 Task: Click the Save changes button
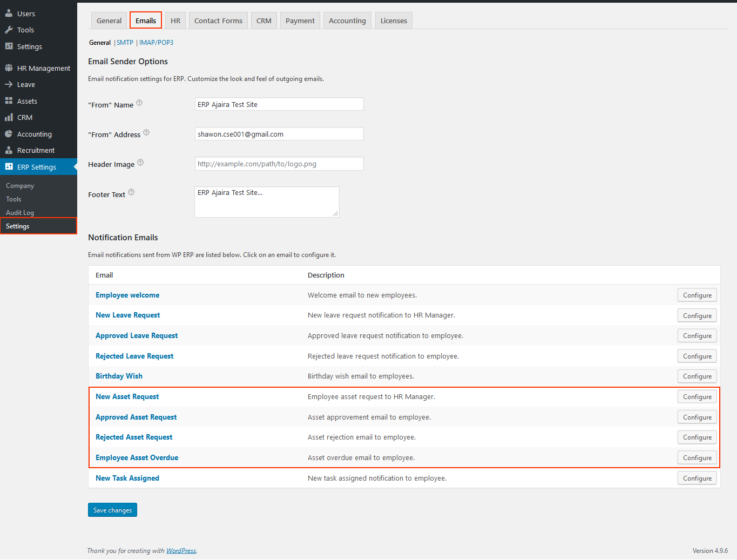point(112,510)
